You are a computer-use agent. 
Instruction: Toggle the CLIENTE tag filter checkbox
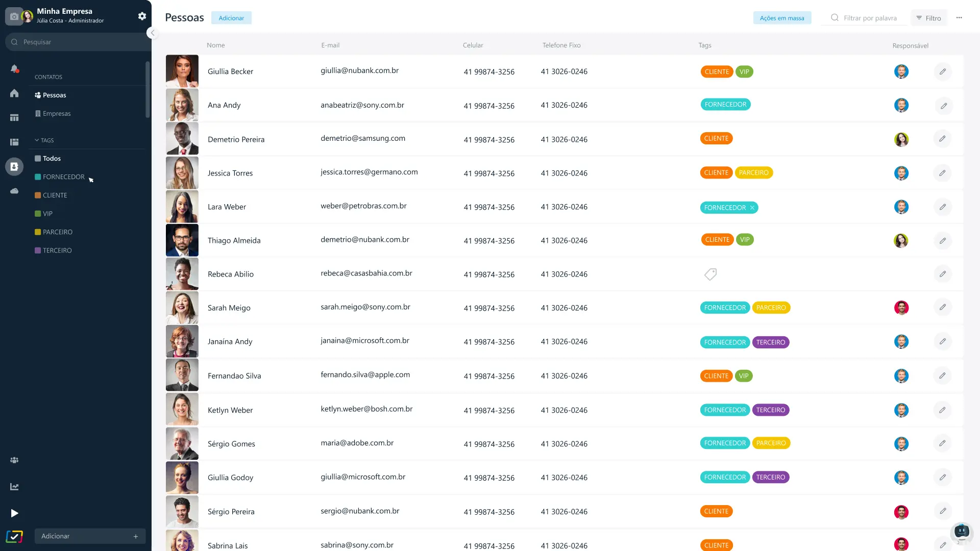pyautogui.click(x=38, y=195)
